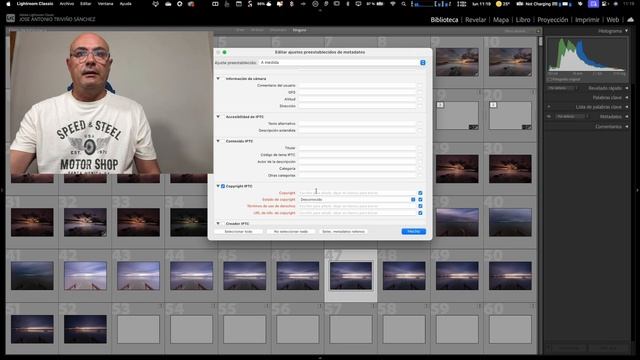Uncheck the Copyright IPTC section checkbox
Screen dimensions: 640x360
[223, 186]
